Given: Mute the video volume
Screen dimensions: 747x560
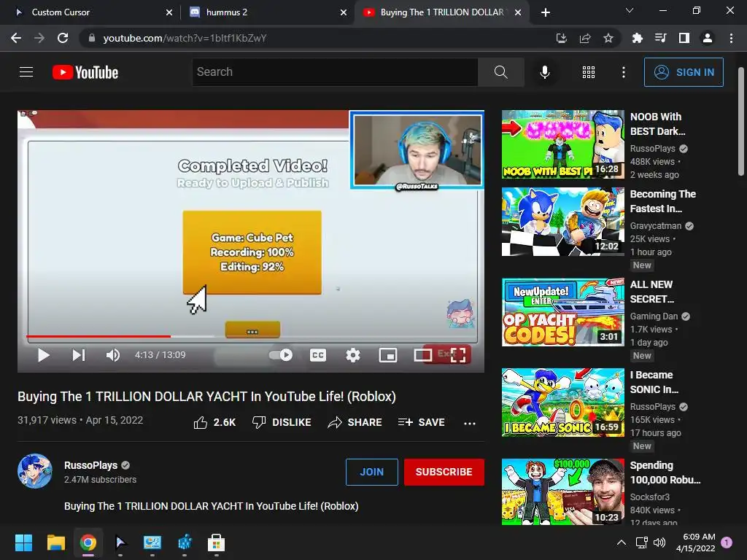Looking at the screenshot, I should [113, 355].
